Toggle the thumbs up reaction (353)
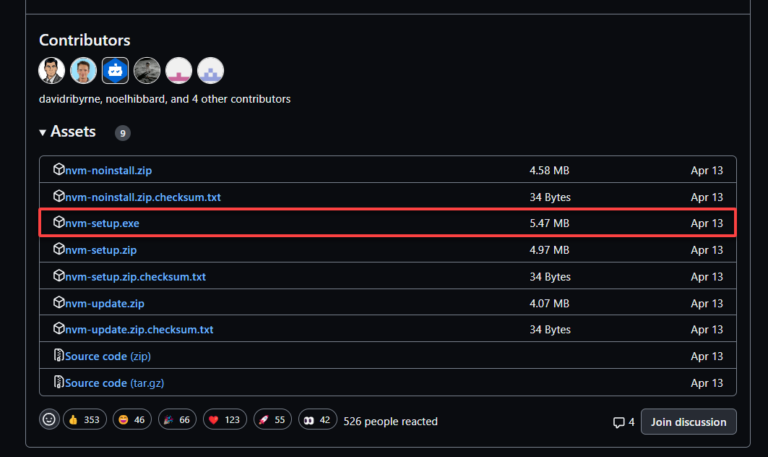768x457 pixels. (x=85, y=421)
